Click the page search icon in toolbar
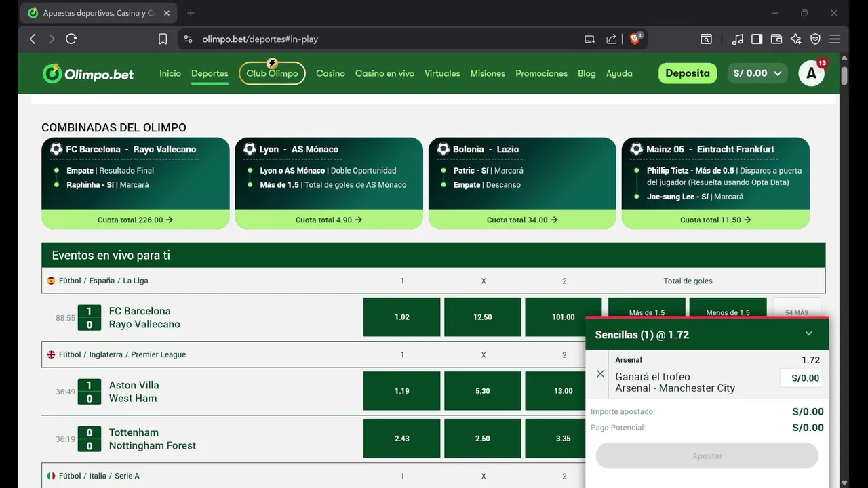 [x=706, y=39]
